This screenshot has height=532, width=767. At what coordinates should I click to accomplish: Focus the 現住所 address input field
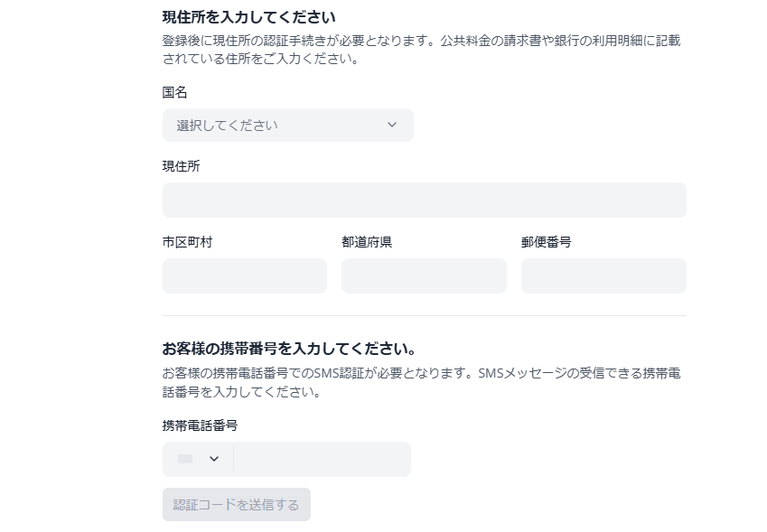424,201
